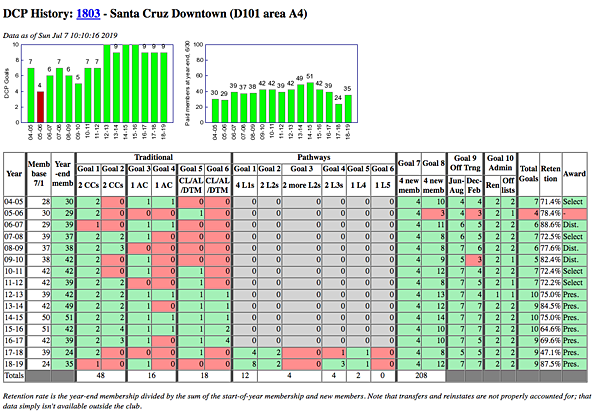The height and width of the screenshot is (415, 600).
Task: Select the 12-13 year cell in table
Action: coord(14,295)
